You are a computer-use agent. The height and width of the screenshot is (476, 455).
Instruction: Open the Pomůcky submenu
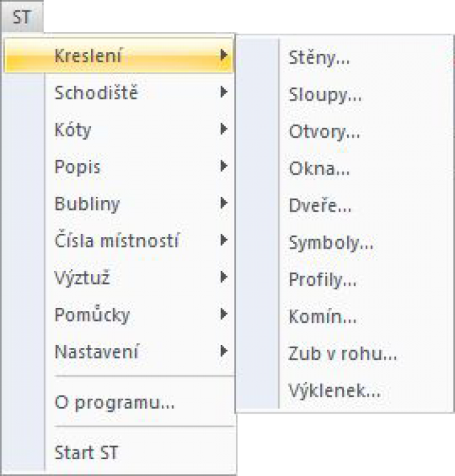92,315
